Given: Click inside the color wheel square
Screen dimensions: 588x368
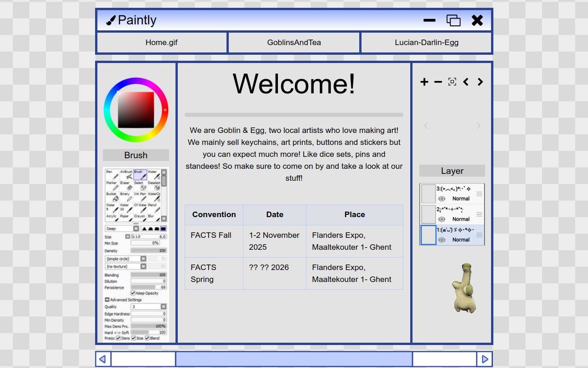Looking at the screenshot, I should point(136,110).
